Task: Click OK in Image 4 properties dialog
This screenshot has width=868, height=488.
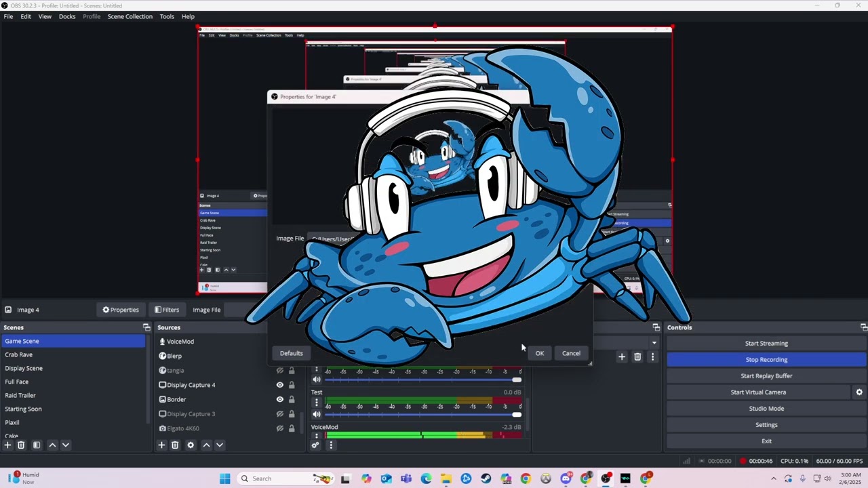Action: (x=540, y=353)
